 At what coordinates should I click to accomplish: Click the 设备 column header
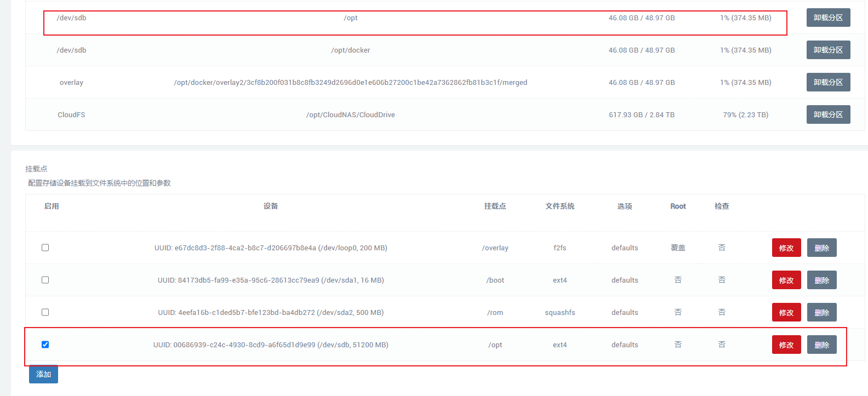pyautogui.click(x=271, y=206)
